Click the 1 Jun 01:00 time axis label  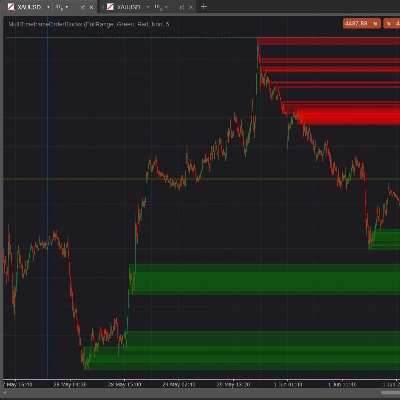pos(288,384)
